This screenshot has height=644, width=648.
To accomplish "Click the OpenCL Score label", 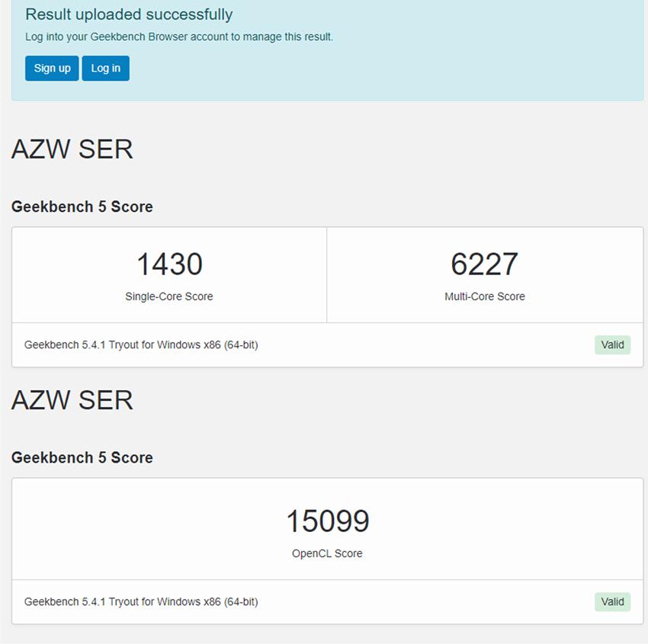I will [327, 553].
